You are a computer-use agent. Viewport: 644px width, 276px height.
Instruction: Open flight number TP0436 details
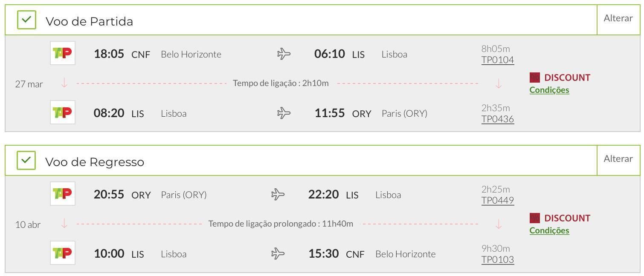498,119
